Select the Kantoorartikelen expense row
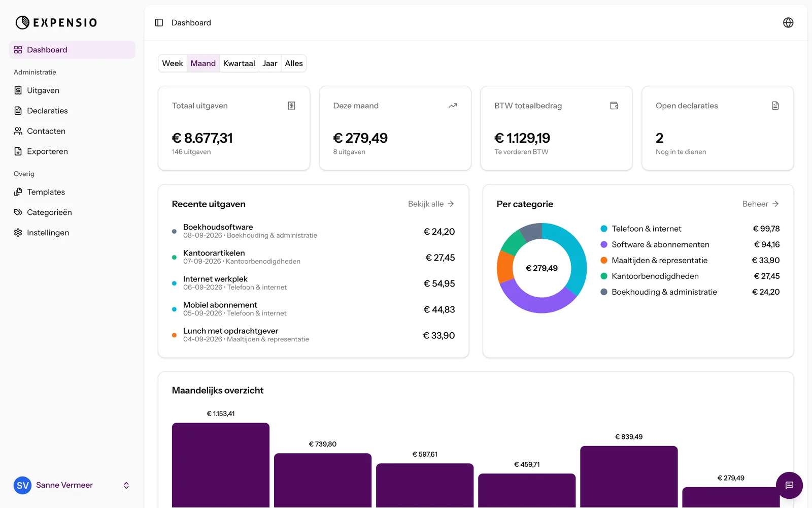 point(313,257)
